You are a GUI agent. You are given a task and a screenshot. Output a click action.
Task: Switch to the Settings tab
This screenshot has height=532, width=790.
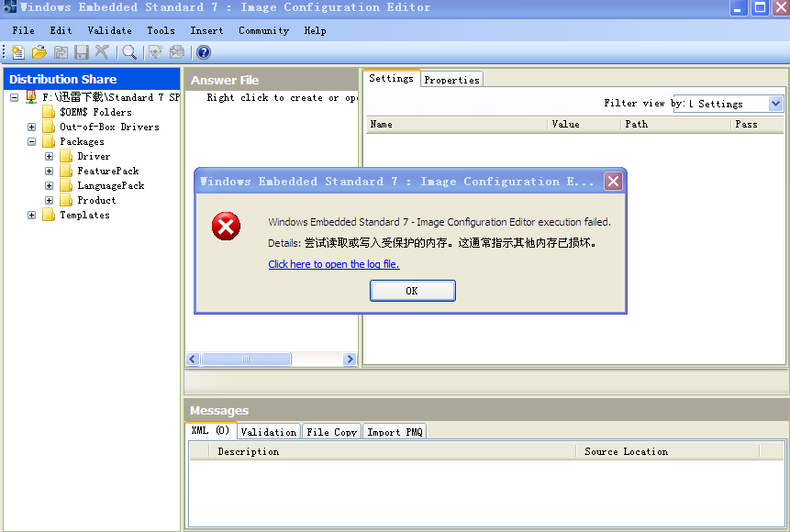click(391, 79)
